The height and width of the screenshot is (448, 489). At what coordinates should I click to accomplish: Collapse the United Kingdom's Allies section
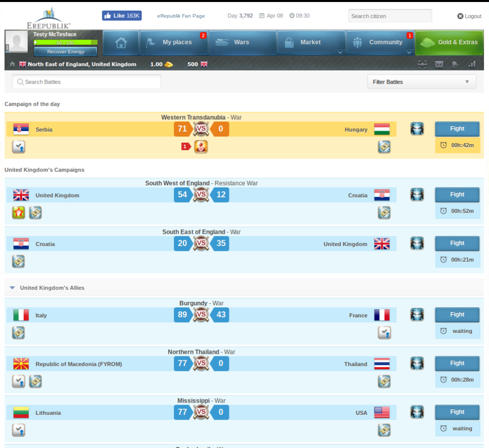click(x=13, y=288)
